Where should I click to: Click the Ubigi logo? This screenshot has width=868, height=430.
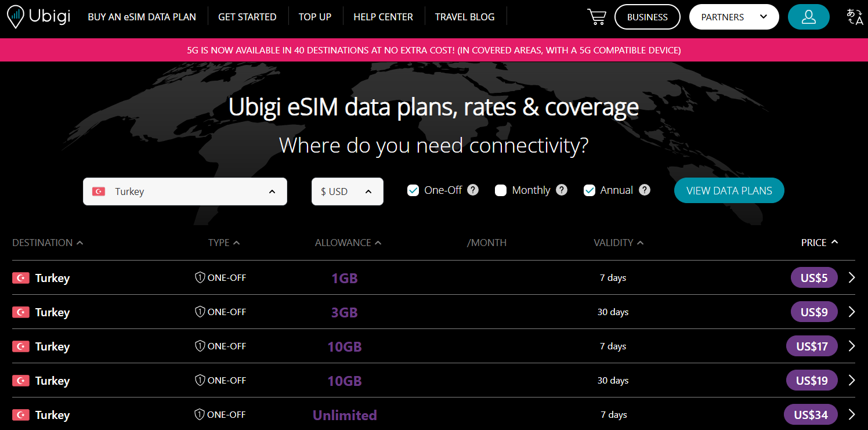(39, 17)
